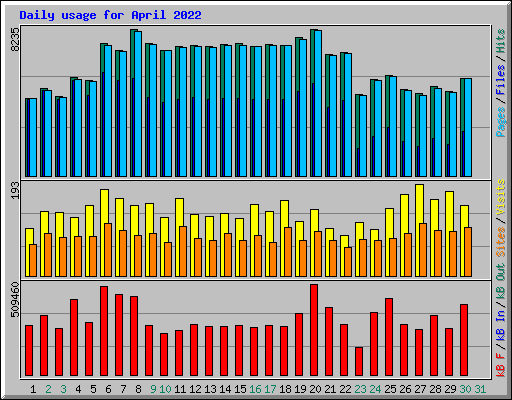512x400 pixels.
Task: Click day 15 on the date axis
Action: (x=240, y=389)
